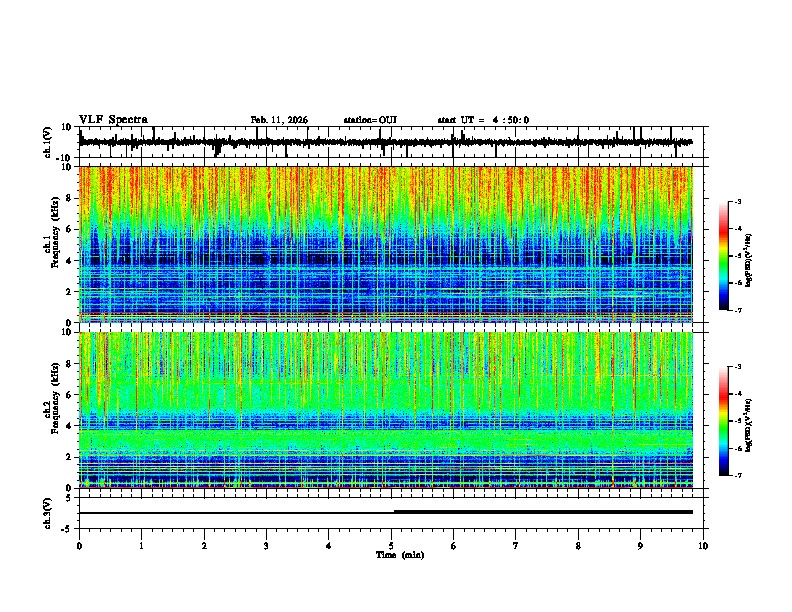This screenshot has height=612, width=792.
Task: Click the "3" tick on the time axis
Action: coord(266,546)
